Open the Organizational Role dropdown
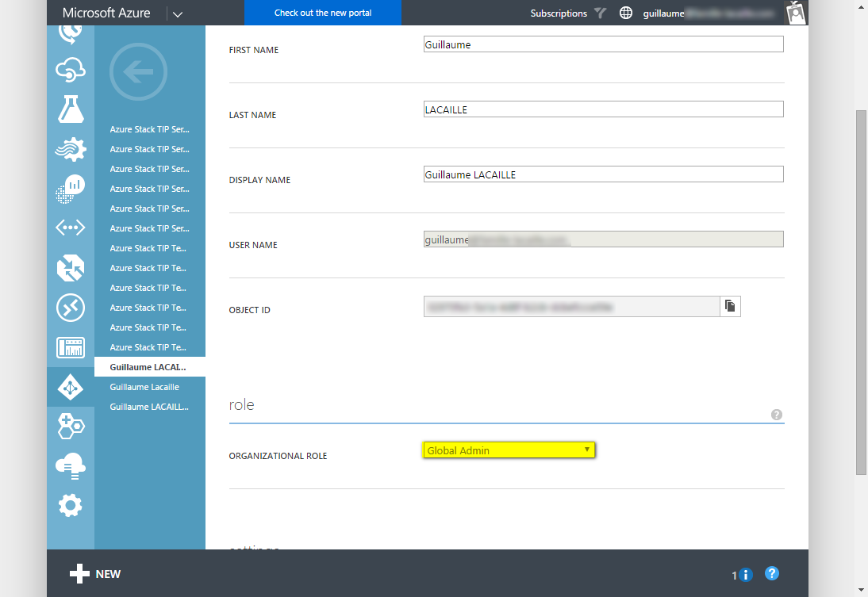 pos(509,450)
